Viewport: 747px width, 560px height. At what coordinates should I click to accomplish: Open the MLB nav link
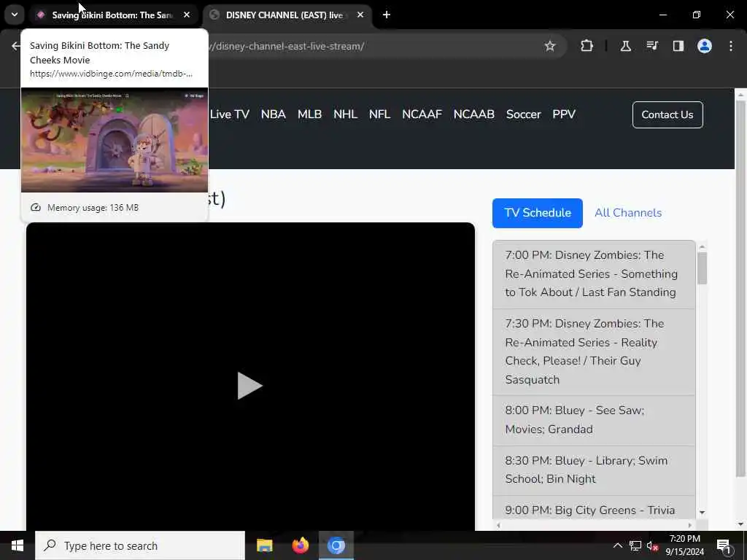point(309,114)
